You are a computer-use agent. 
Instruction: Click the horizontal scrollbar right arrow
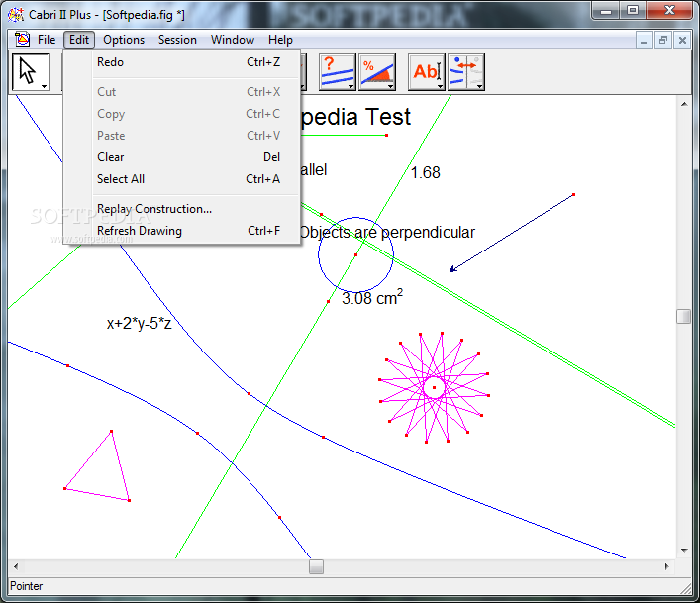click(x=667, y=566)
